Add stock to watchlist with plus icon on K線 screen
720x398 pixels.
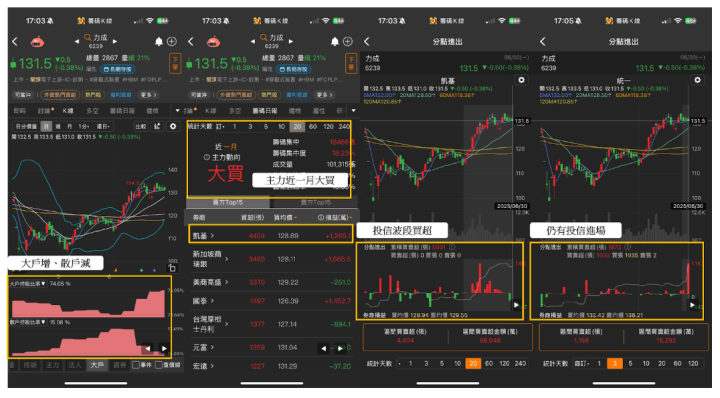(x=172, y=42)
